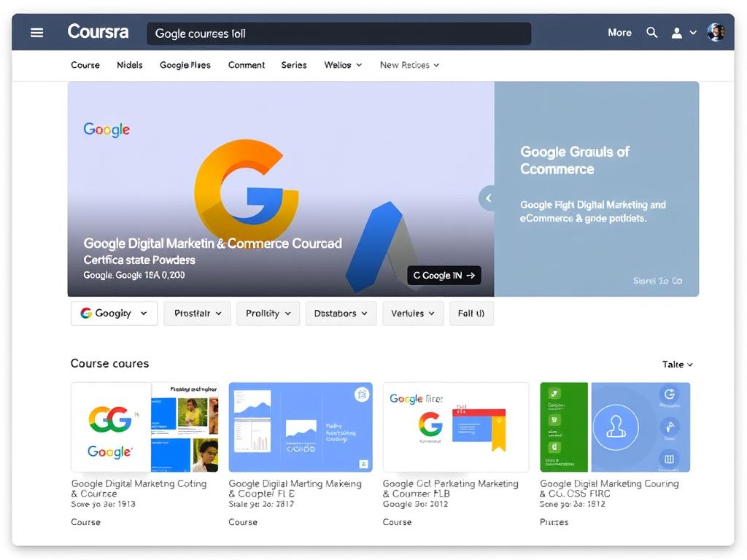Click the Google Grauls of Ccommerce heading
Image resolution: width=747 pixels, height=560 pixels.
pos(575,160)
